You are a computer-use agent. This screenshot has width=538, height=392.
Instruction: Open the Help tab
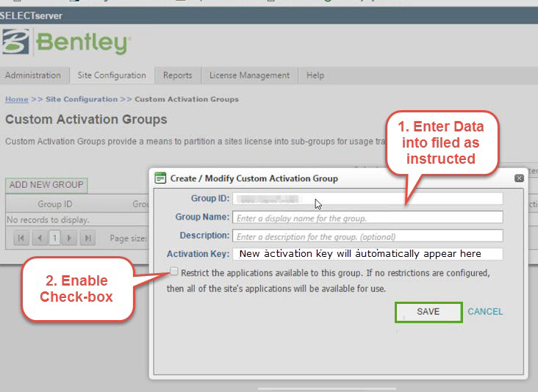(x=315, y=76)
